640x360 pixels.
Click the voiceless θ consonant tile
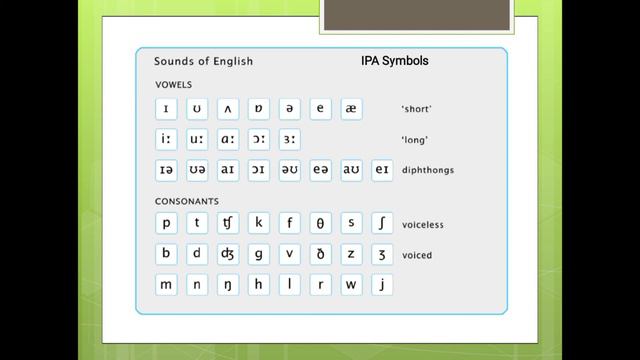[x=320, y=223]
